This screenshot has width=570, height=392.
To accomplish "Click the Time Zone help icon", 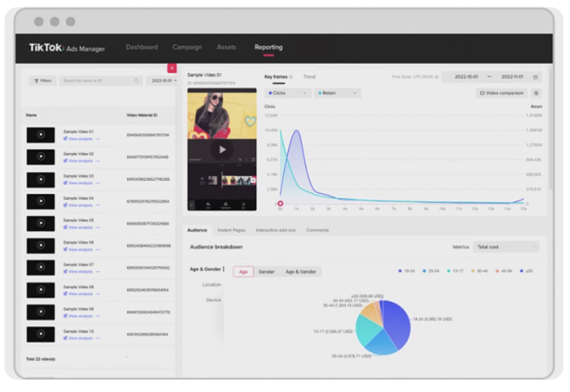I will [x=436, y=77].
